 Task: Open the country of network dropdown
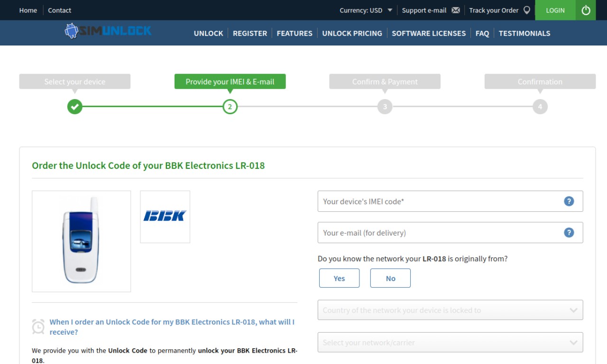[x=451, y=310]
